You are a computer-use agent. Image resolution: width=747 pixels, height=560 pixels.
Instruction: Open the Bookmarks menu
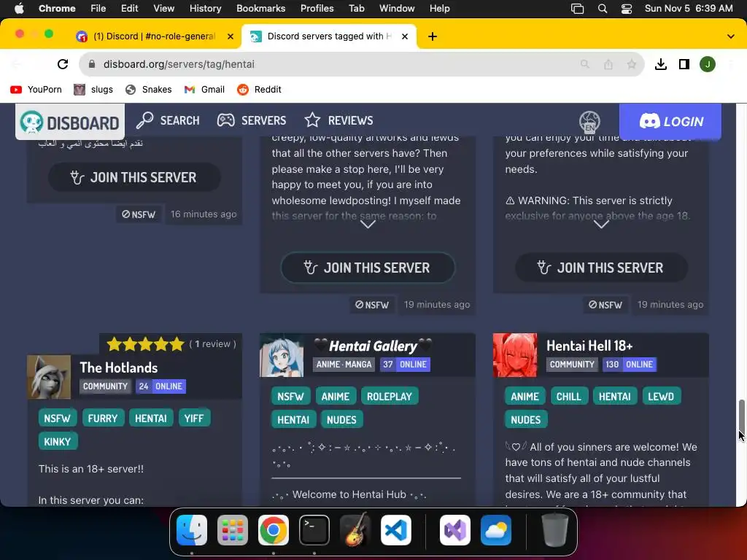coord(260,8)
